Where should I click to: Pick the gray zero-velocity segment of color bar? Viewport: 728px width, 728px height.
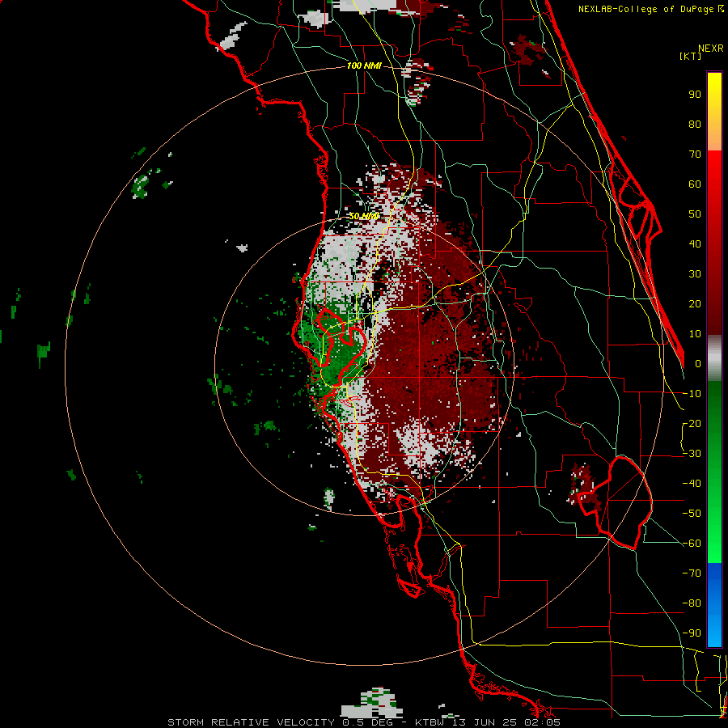[714, 358]
